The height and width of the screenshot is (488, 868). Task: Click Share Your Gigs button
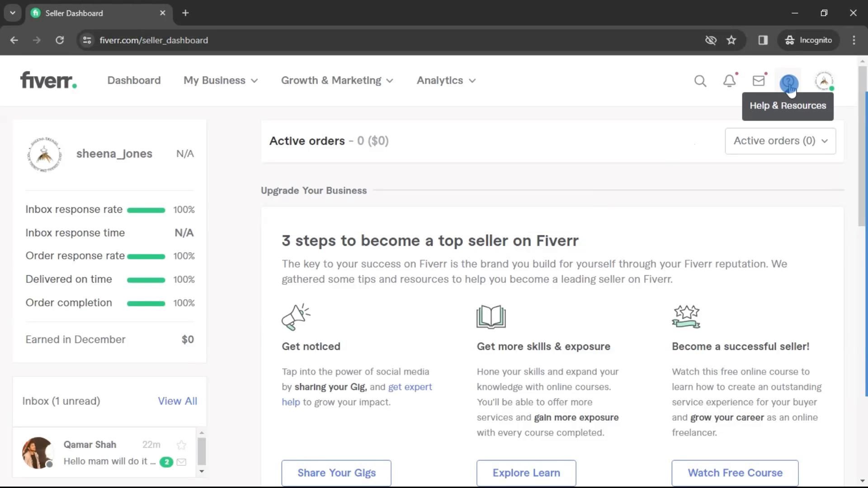336,473
